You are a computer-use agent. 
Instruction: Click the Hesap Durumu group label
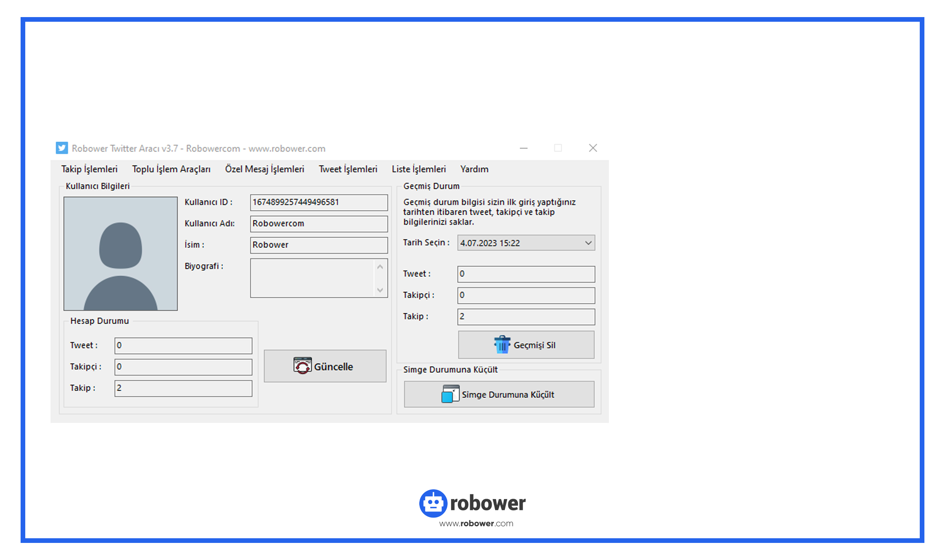[x=99, y=321]
